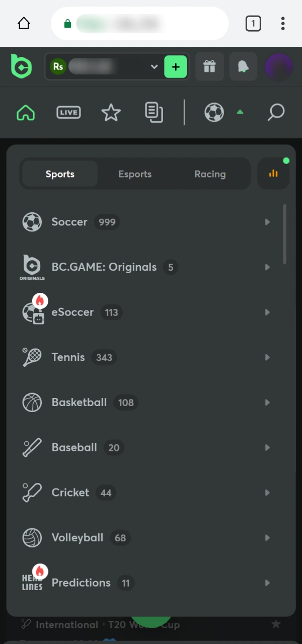Open the bet slip icon
This screenshot has width=302, height=644.
coord(154,112)
